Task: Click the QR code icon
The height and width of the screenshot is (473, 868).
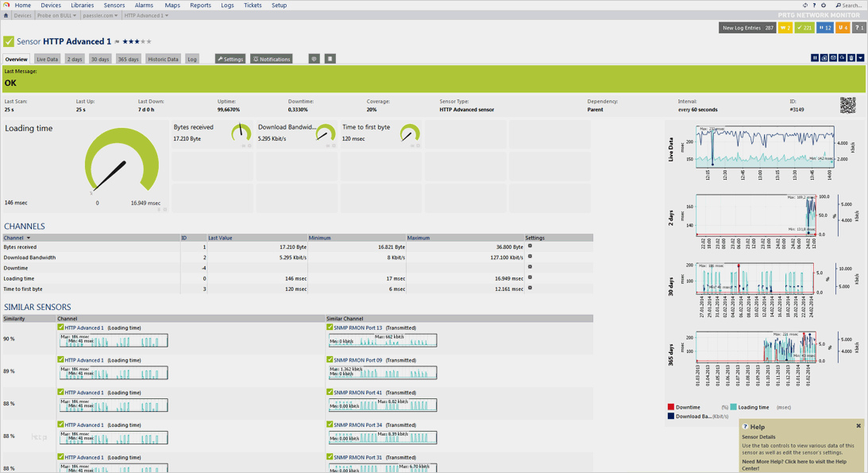Action: tap(847, 105)
